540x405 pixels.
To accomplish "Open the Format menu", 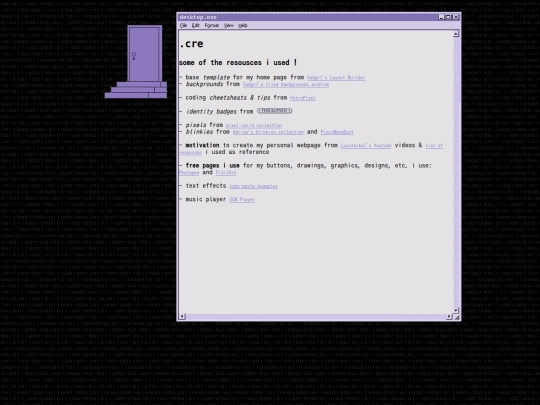I will pos(212,25).
